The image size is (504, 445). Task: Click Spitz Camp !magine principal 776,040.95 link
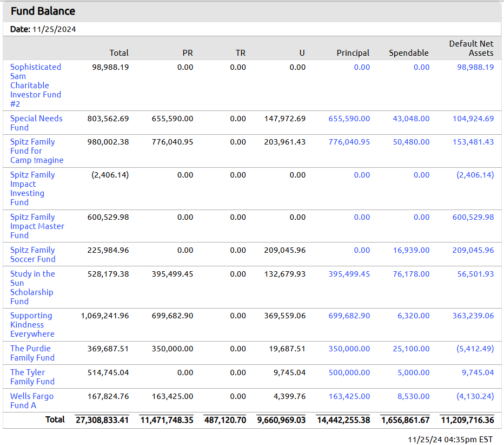click(349, 142)
